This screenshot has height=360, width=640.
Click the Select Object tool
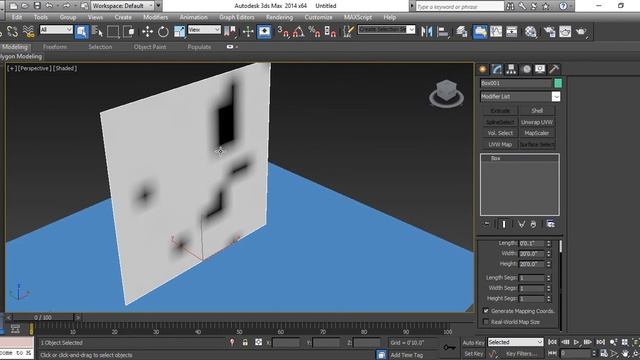82,32
